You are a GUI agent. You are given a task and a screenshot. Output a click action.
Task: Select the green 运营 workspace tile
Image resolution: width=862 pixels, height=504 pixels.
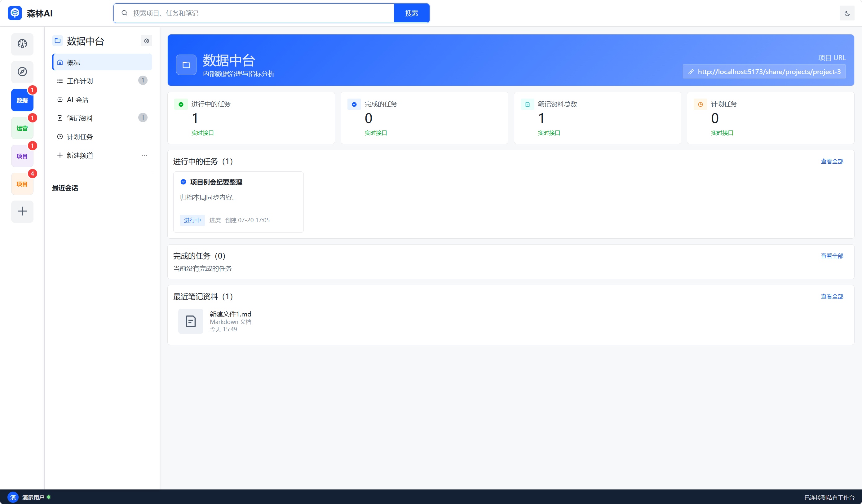(x=22, y=128)
